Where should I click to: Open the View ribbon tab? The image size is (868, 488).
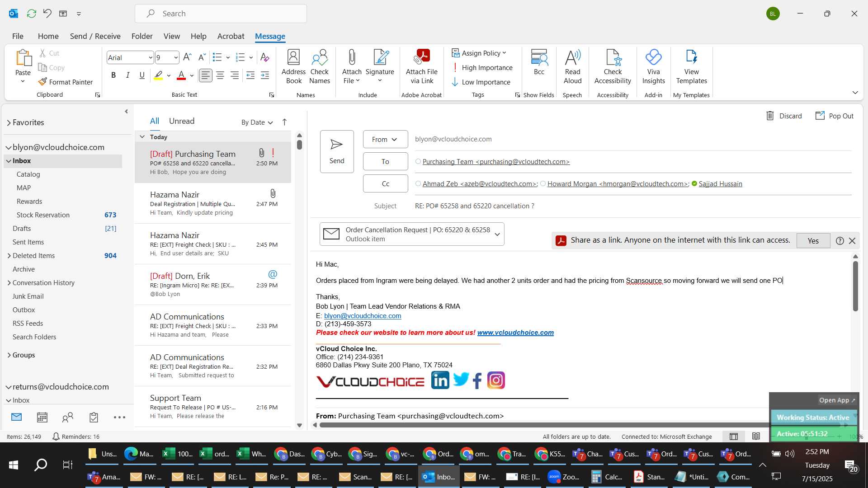click(171, 36)
